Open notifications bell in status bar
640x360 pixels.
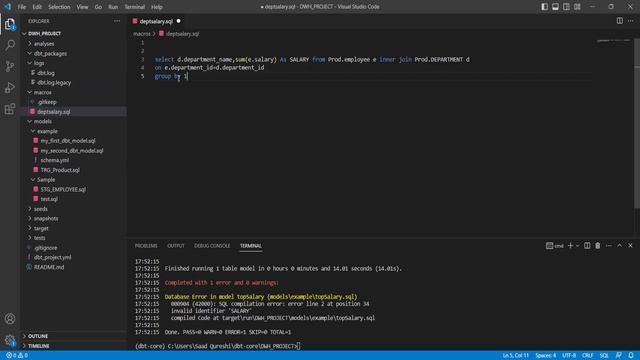pos(631,356)
